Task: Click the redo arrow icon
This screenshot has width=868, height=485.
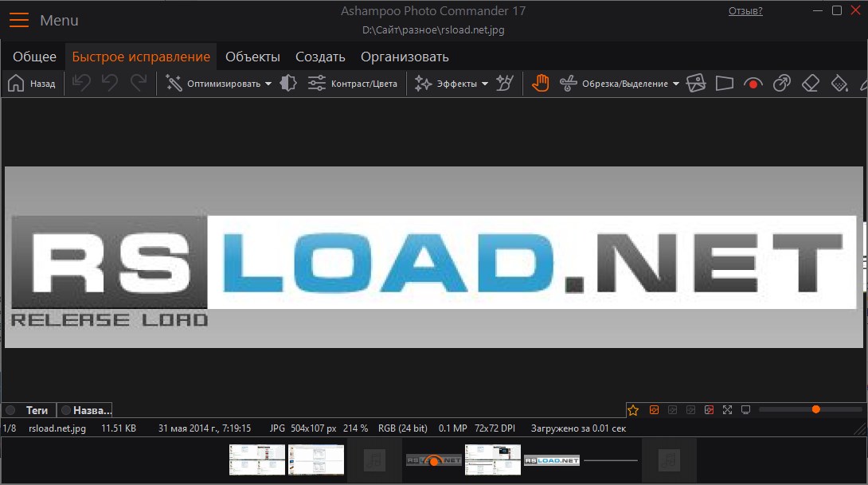Action: [139, 84]
